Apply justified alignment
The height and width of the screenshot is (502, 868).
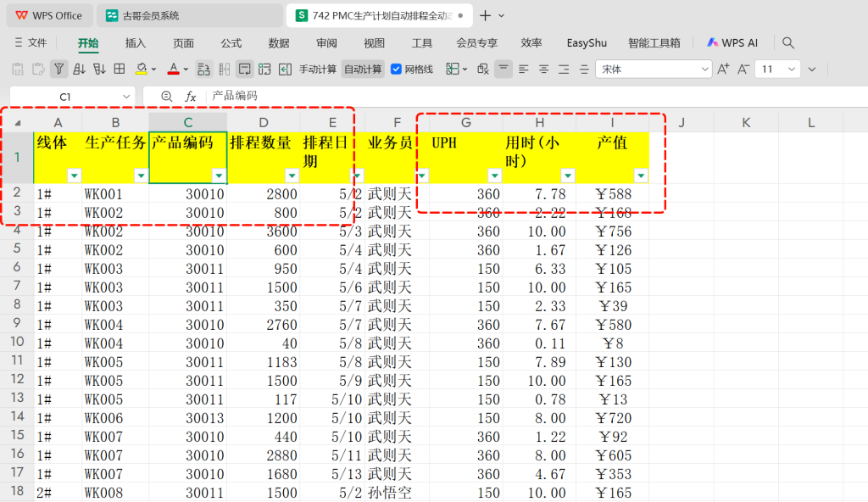(x=584, y=70)
